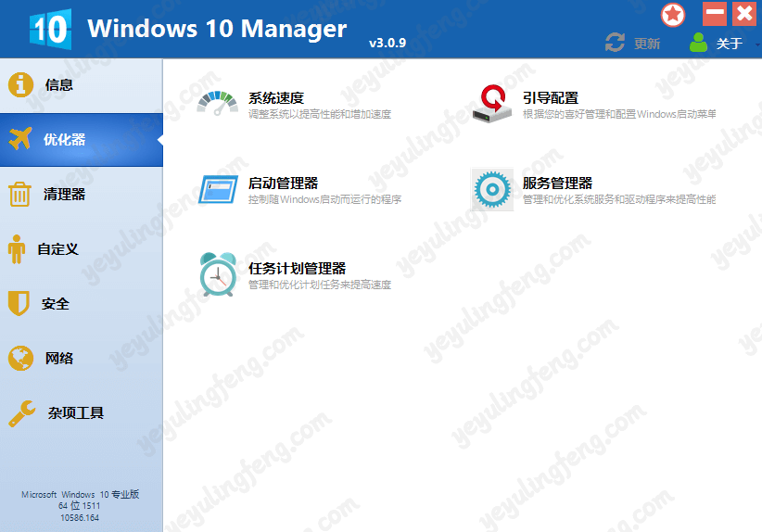Screen dimensions: 762x532
Task: Click the refresh arrows update icon
Action: 615,43
